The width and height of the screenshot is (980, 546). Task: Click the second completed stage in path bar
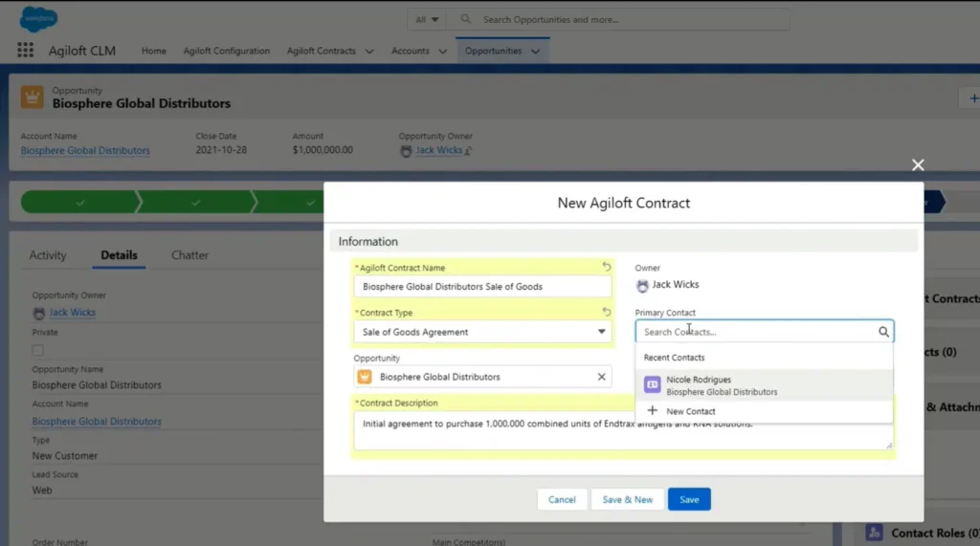(195, 203)
